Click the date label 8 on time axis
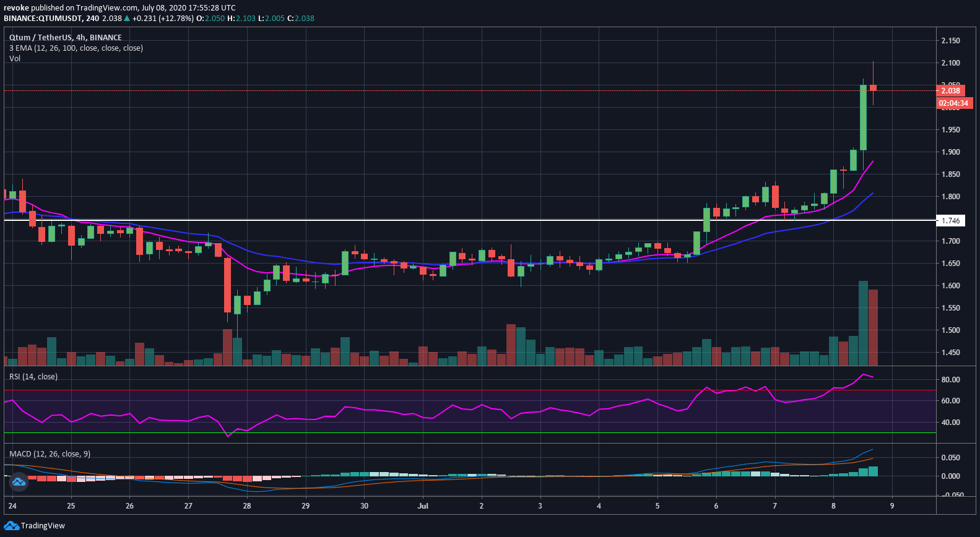Viewport: 980px width, 537px height. point(833,506)
